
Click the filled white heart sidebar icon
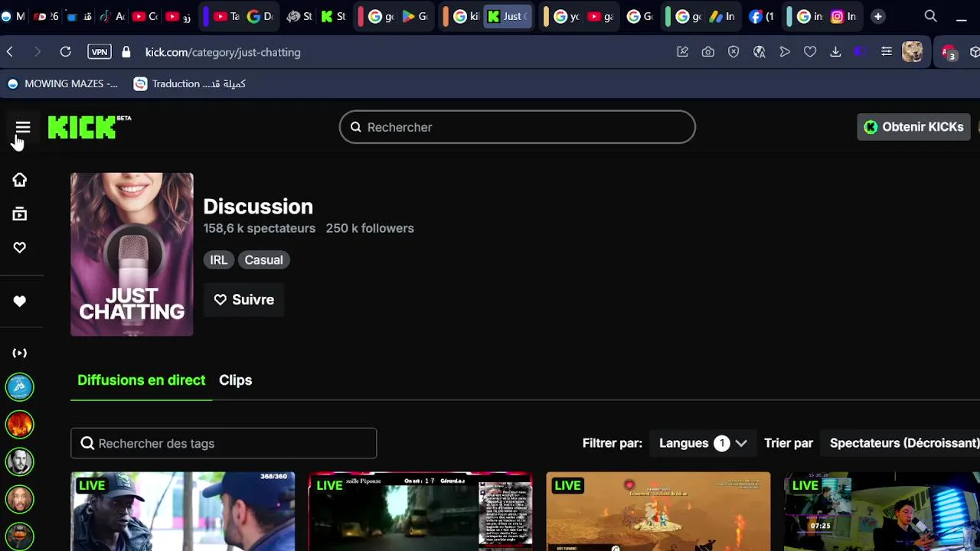pyautogui.click(x=19, y=302)
